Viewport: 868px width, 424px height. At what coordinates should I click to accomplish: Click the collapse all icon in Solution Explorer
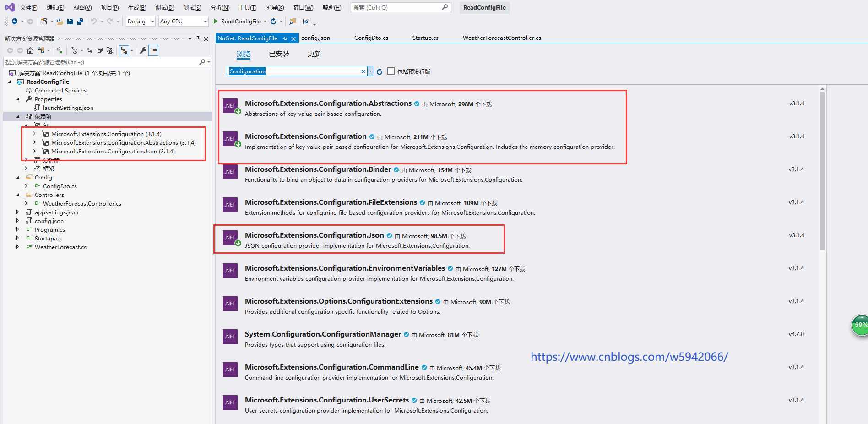100,50
